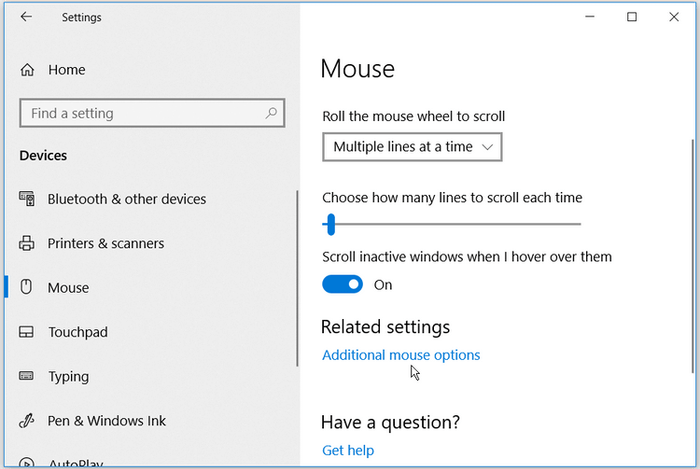Click the lines to scroll slider handle

[x=331, y=224]
